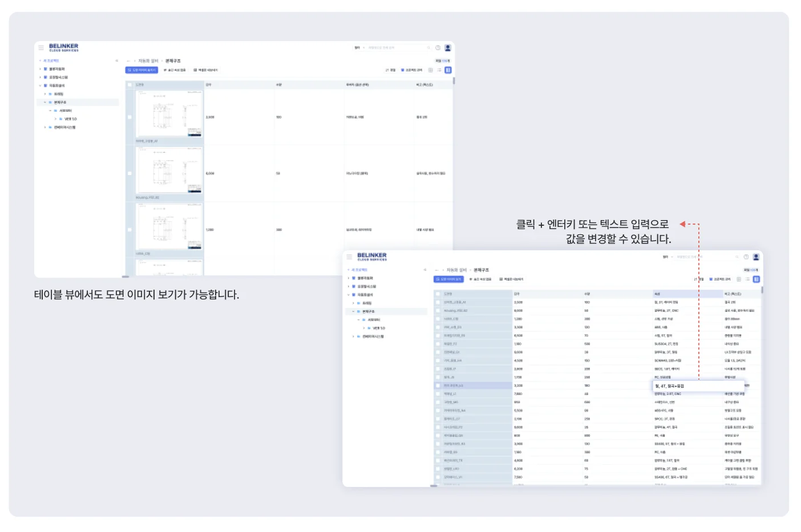Screen dimensions: 801x532
Task: Open the hamburger menu in the thumbnail-view window
Action: coord(41,47)
